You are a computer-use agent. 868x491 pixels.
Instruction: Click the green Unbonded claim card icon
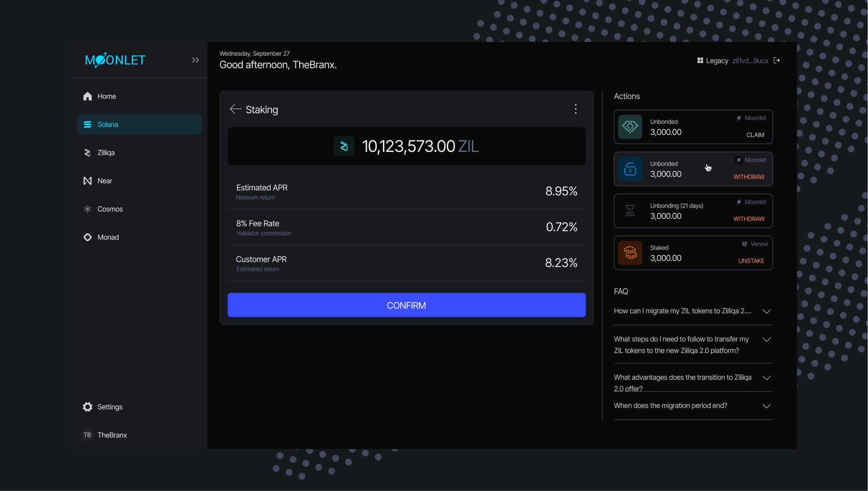coord(630,127)
